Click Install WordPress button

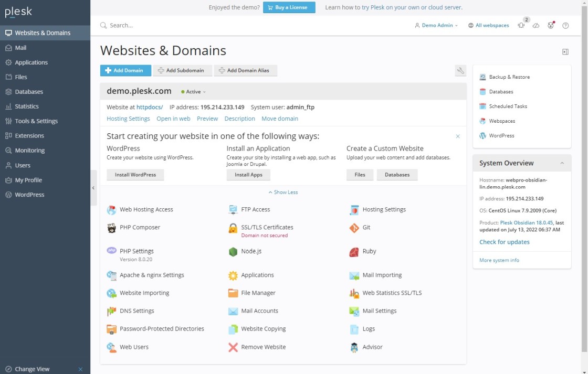tap(135, 175)
